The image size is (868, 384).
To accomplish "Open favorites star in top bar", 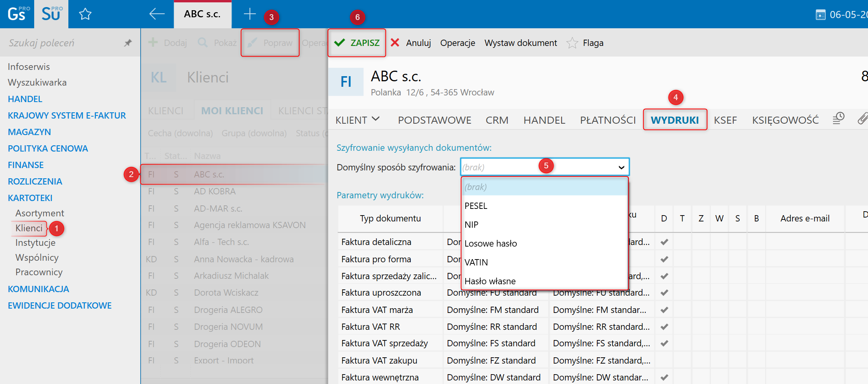I will tap(85, 15).
